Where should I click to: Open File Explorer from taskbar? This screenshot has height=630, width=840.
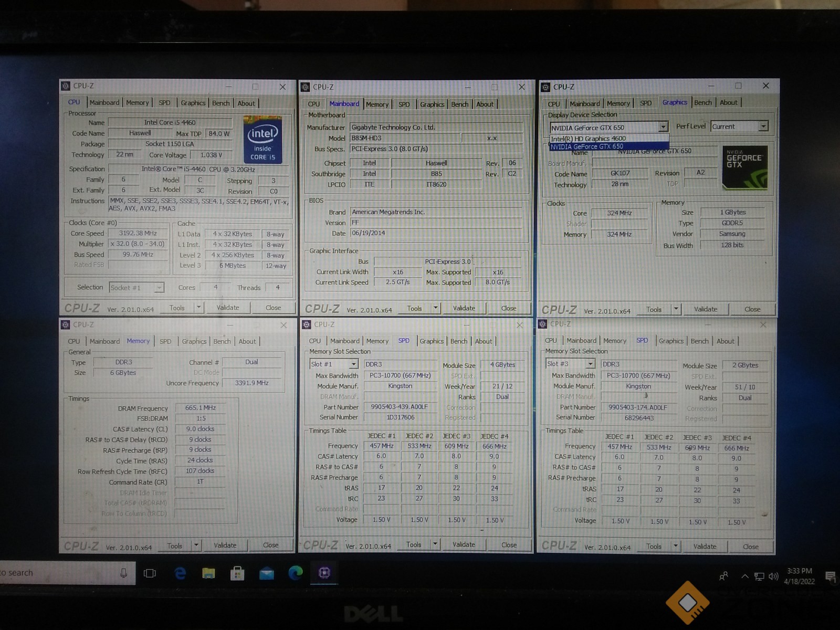pyautogui.click(x=209, y=573)
